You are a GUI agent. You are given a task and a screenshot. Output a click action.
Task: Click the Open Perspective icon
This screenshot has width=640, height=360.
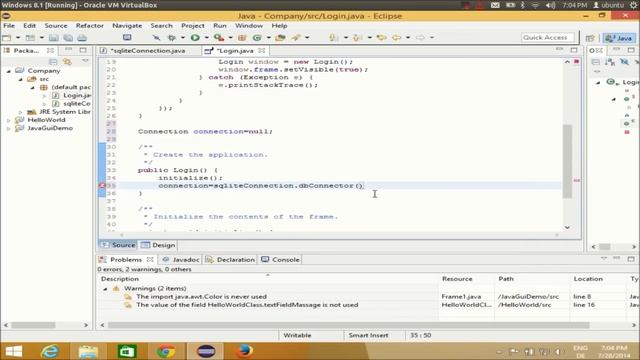590,38
